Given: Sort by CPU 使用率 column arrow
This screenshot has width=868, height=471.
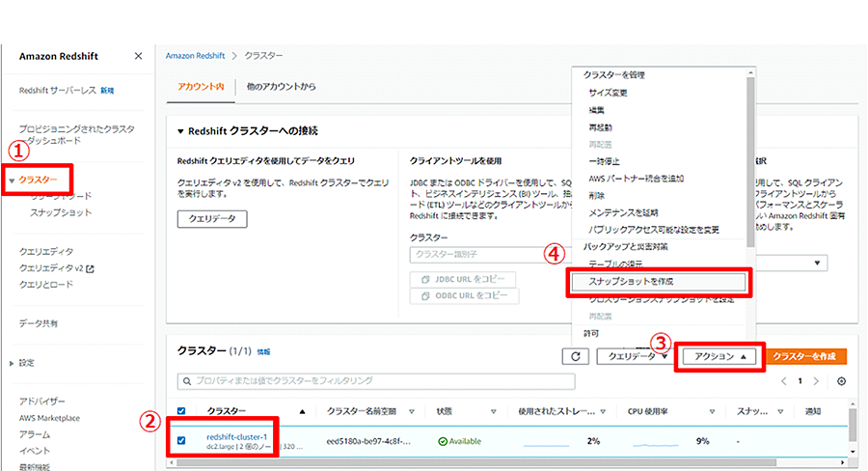Looking at the screenshot, I should pos(712,412).
